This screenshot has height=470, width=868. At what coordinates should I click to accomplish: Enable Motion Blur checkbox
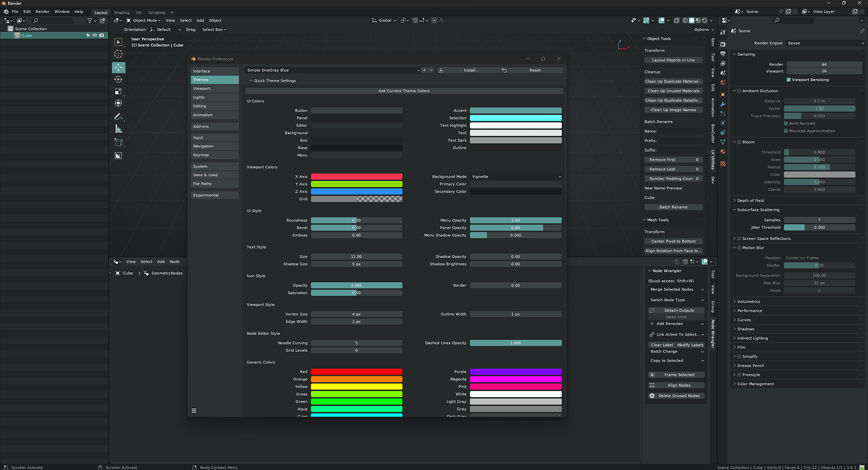[x=739, y=248]
